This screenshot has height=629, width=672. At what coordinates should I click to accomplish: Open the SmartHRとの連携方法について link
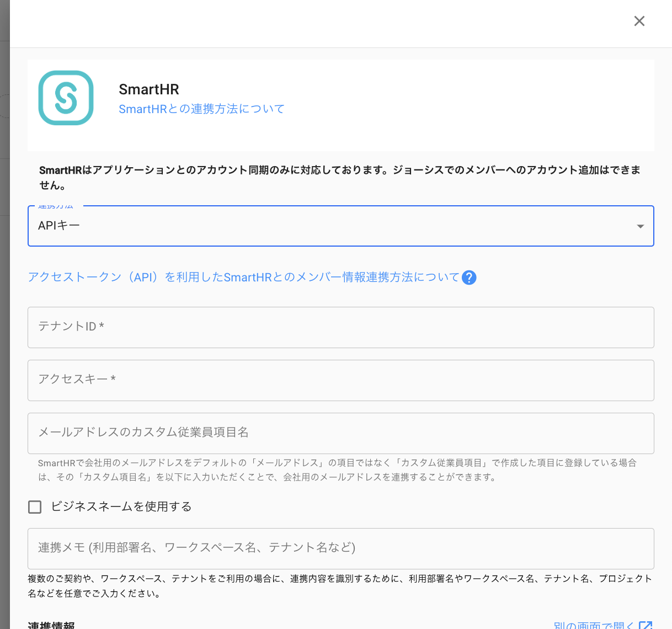tap(201, 109)
